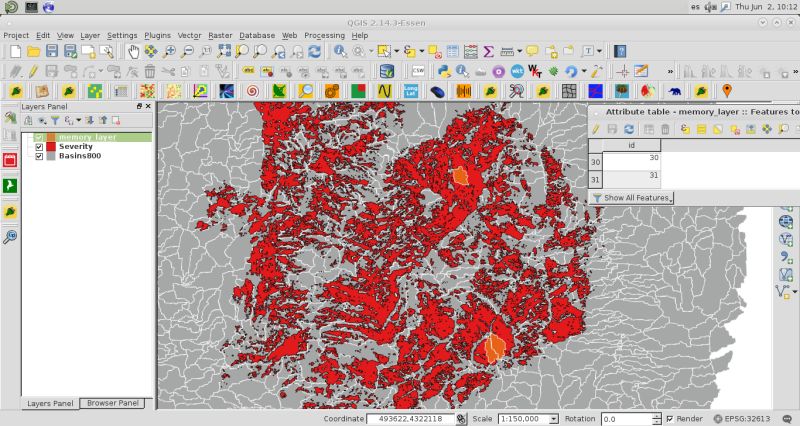The height and width of the screenshot is (426, 800).
Task: Open the Field Calculator abacus icon
Action: (x=470, y=51)
